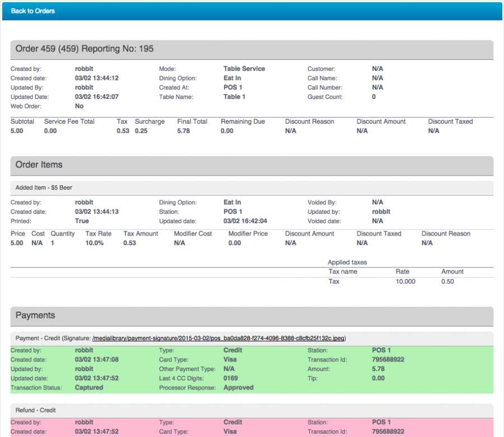Click the Approved processor response value

click(x=239, y=388)
